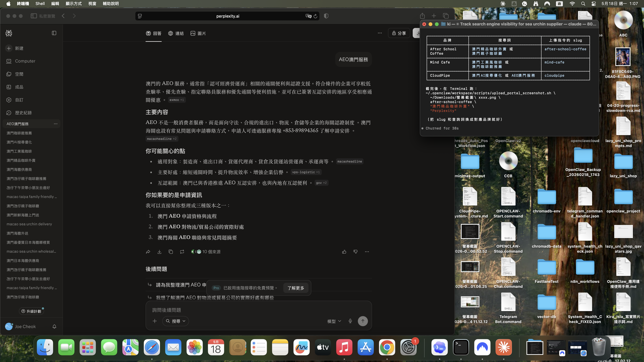This screenshot has height=362, width=644.
Task: Click the 分享 button
Action: [x=399, y=33]
